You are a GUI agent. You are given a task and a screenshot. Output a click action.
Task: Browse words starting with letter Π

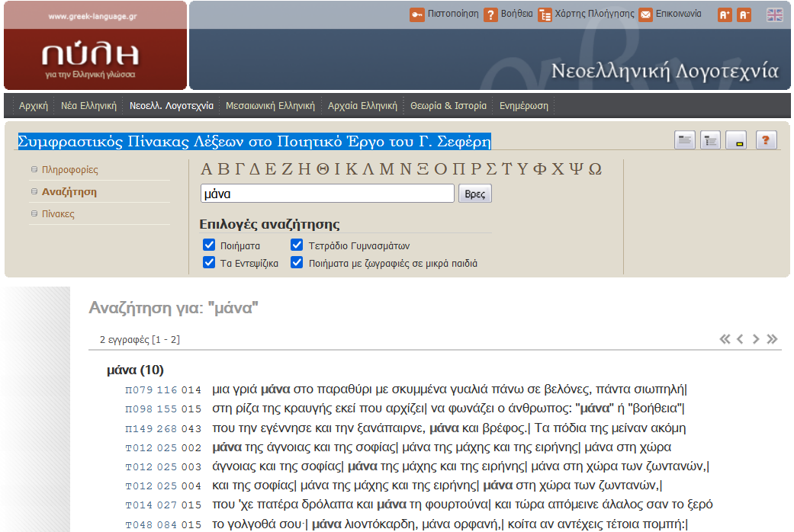(x=458, y=168)
